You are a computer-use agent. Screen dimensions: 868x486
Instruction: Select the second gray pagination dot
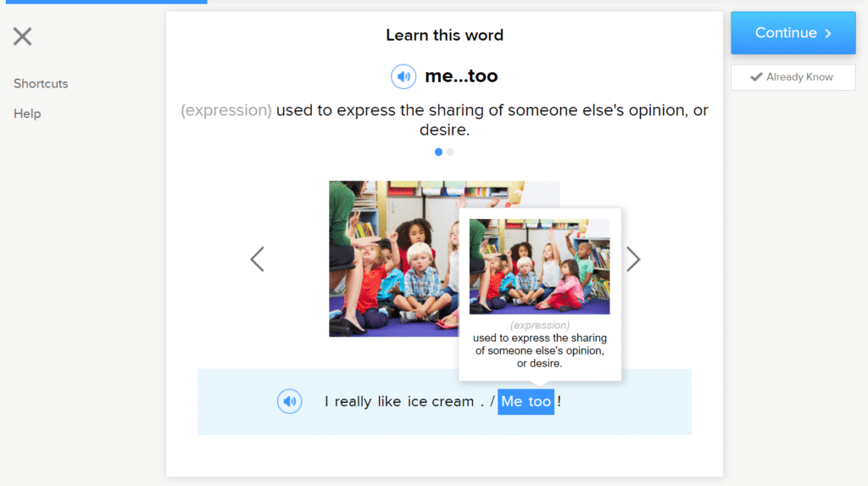coord(450,152)
